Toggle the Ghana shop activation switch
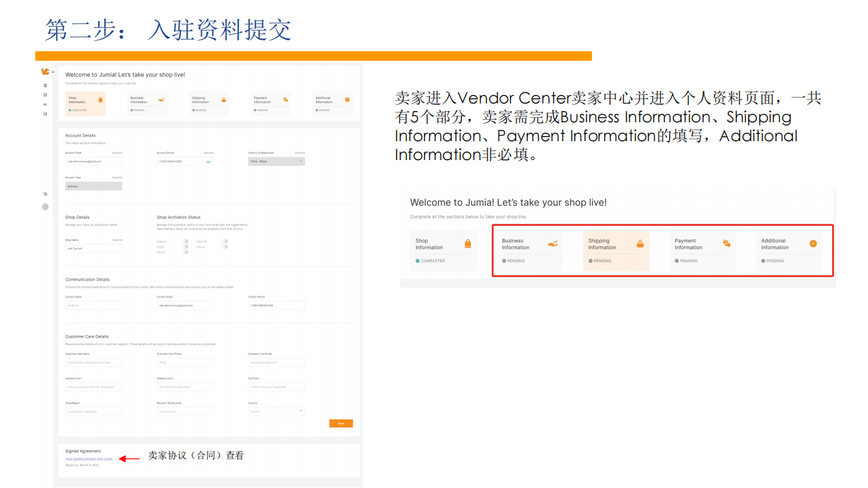Screen dimensions: 868x488 click(x=225, y=247)
